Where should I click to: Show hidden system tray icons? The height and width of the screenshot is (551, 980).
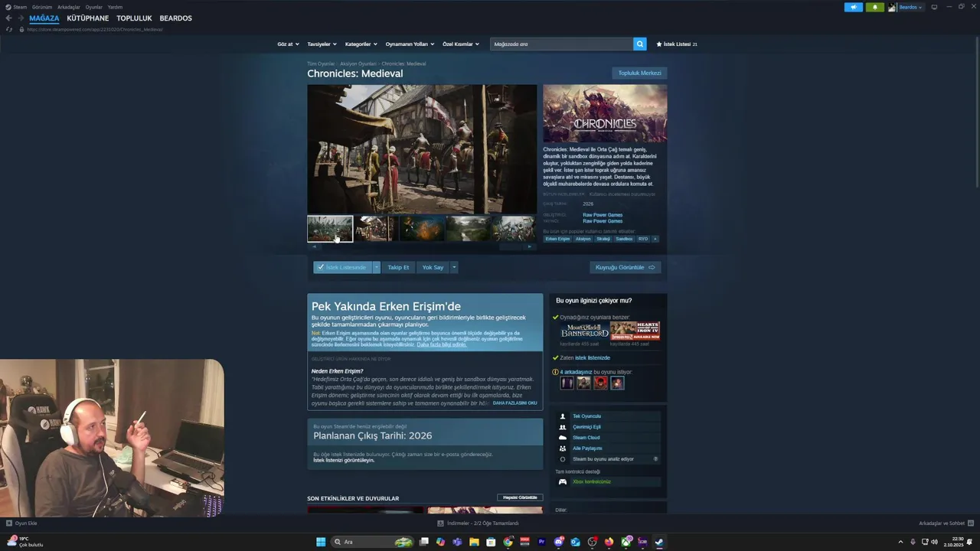point(900,542)
